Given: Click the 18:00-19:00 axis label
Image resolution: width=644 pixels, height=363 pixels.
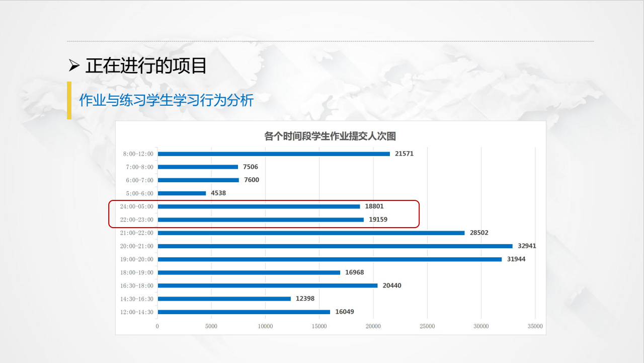Looking at the screenshot, I should [x=137, y=272].
